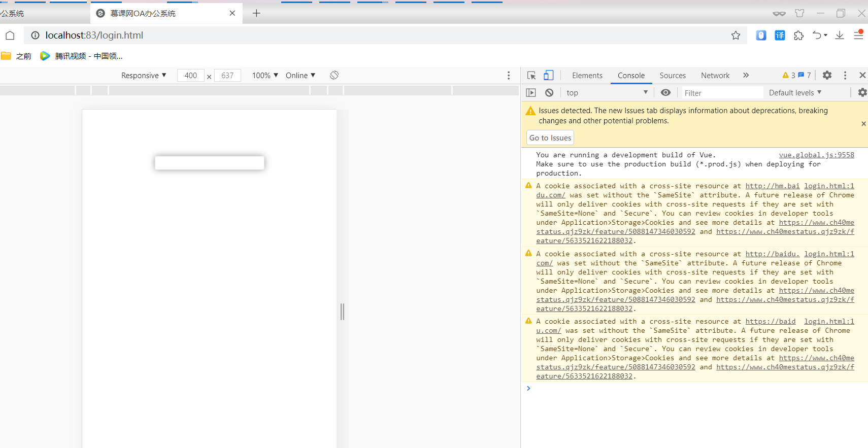The image size is (868, 448).
Task: Click the incognito glasses icon in title bar
Action: coord(779,13)
